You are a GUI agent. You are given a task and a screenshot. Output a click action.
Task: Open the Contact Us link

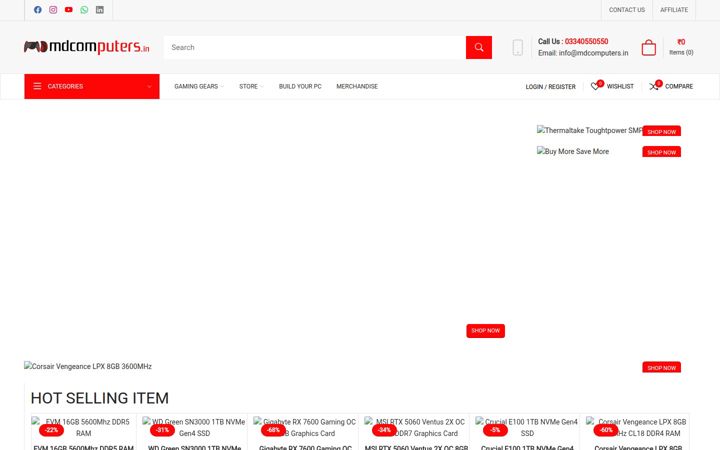[x=627, y=10]
